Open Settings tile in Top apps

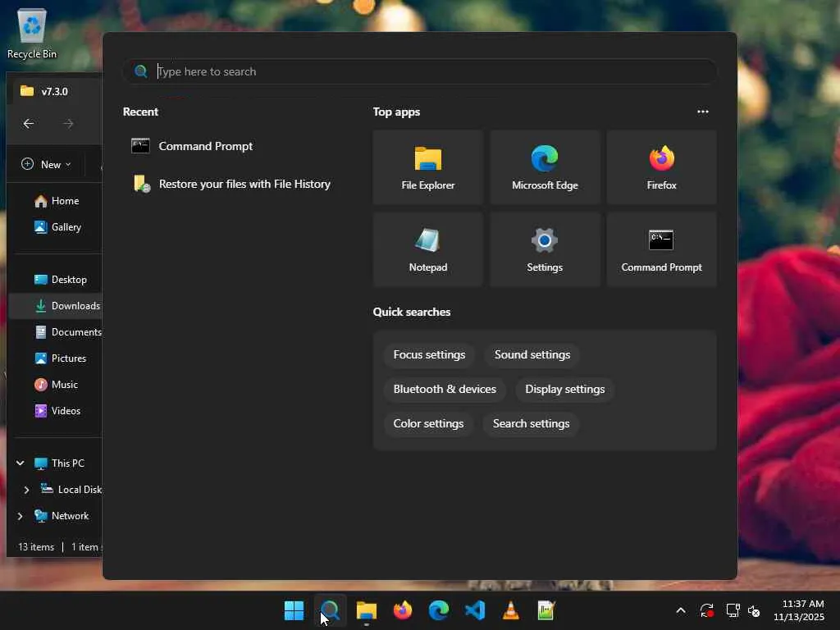pyautogui.click(x=545, y=249)
